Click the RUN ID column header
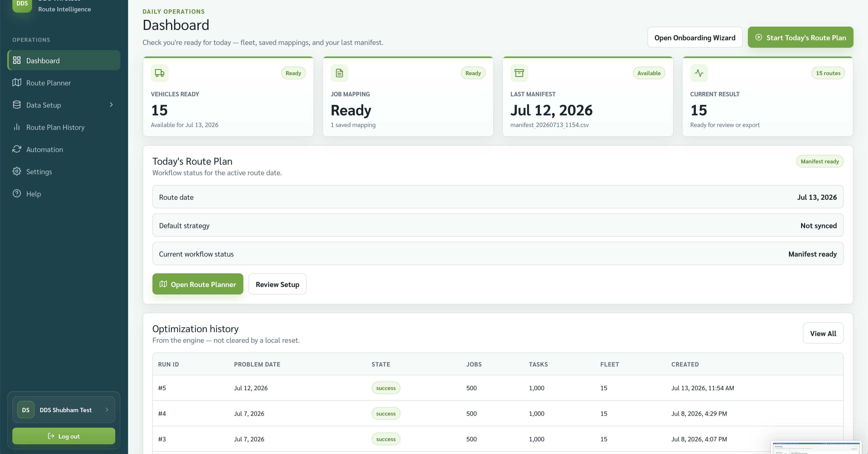This screenshot has width=868, height=454. (168, 364)
